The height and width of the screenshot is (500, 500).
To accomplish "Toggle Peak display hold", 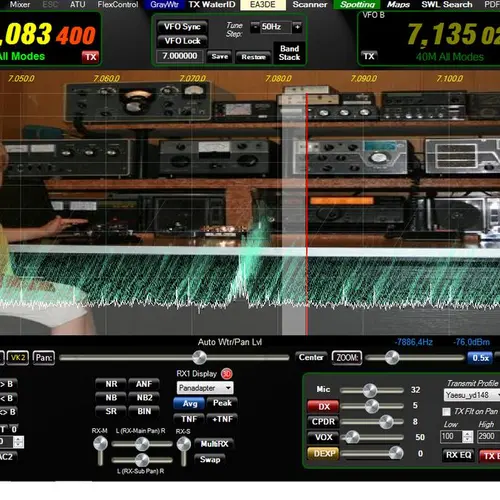I will coord(222,403).
